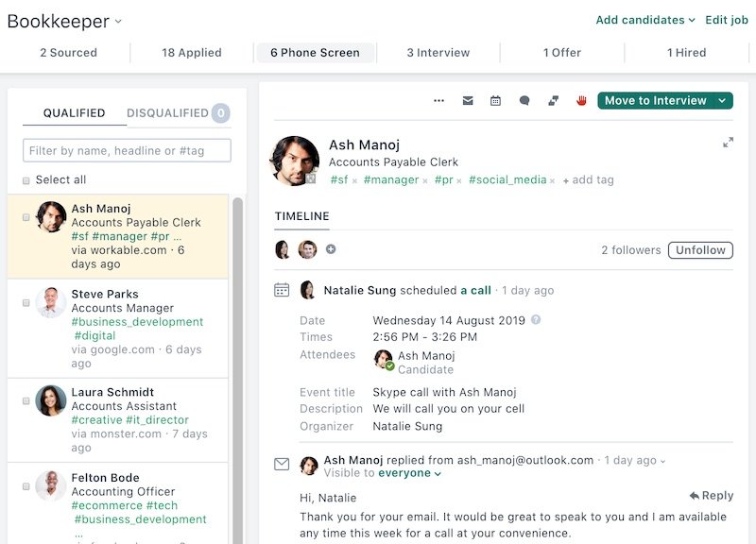Expand candidate profile to full screen

728,143
